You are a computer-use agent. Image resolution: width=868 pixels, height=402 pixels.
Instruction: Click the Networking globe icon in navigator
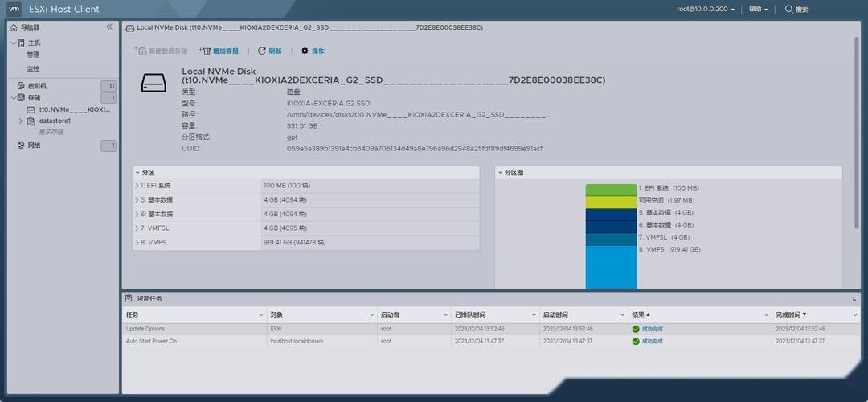pyautogui.click(x=21, y=146)
